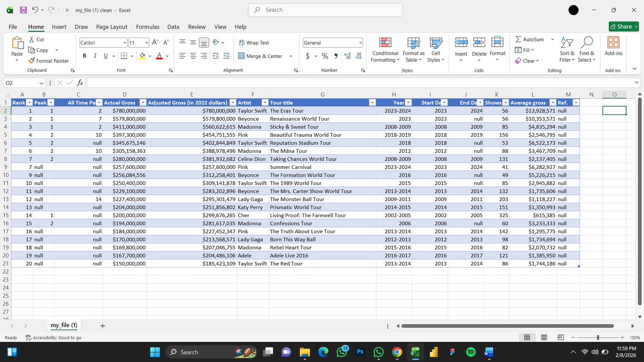This screenshot has height=362, width=644.
Task: Apply Comma Style format
Action: (335, 56)
